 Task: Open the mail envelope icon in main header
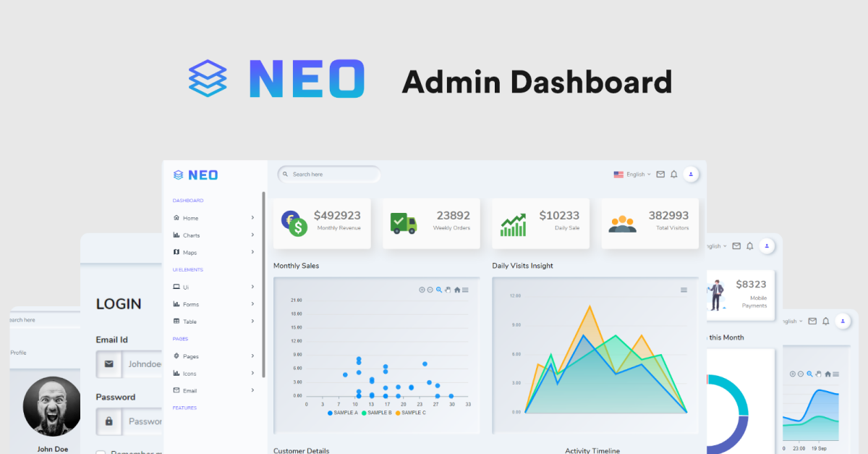(x=660, y=175)
